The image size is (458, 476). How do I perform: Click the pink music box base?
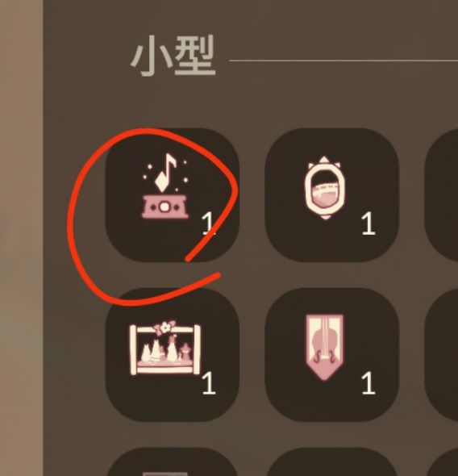coord(165,207)
